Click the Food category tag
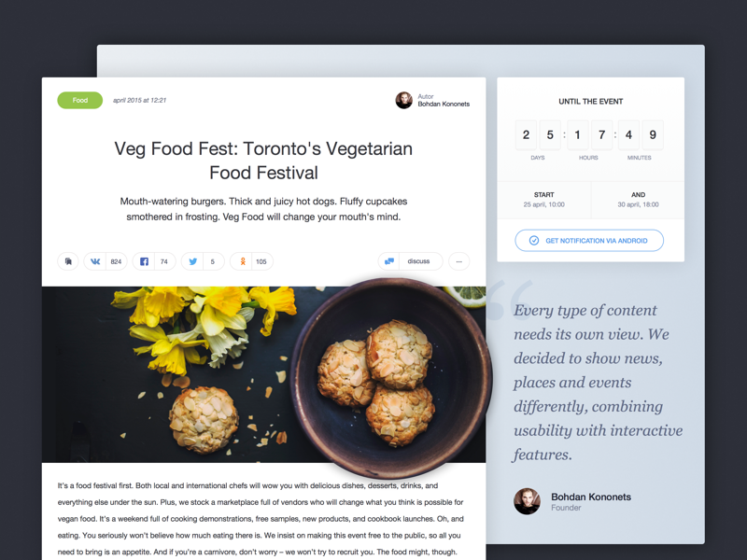This screenshot has height=560, width=747. [x=80, y=100]
